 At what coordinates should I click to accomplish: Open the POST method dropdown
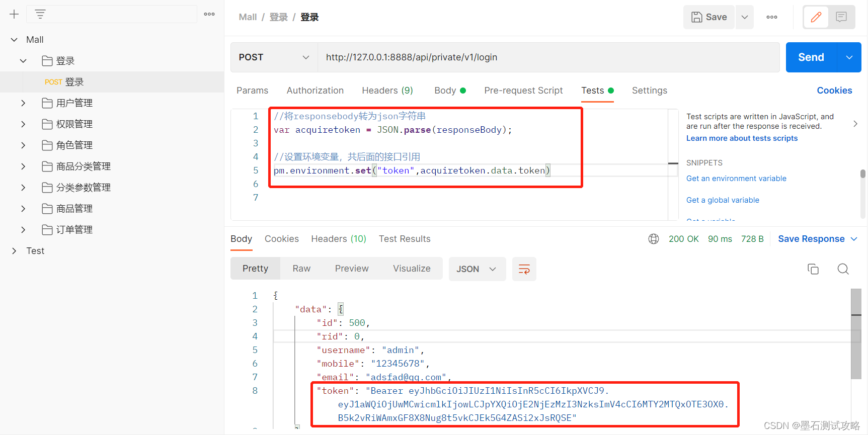[x=274, y=57]
